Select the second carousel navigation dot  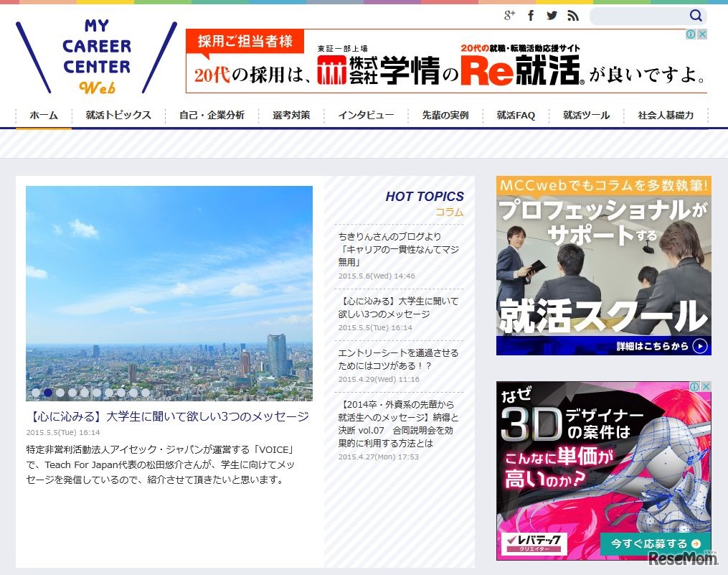pos(48,393)
